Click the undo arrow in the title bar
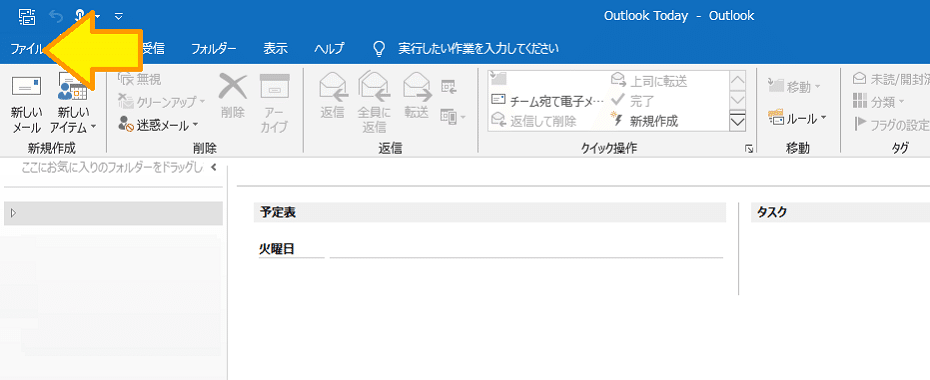This screenshot has width=930, height=380. tap(56, 17)
